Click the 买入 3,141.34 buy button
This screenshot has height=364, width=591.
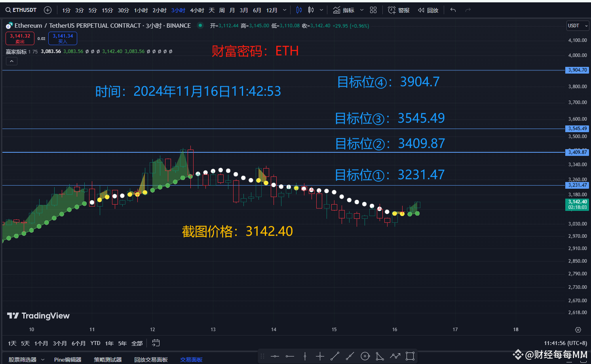(x=63, y=38)
